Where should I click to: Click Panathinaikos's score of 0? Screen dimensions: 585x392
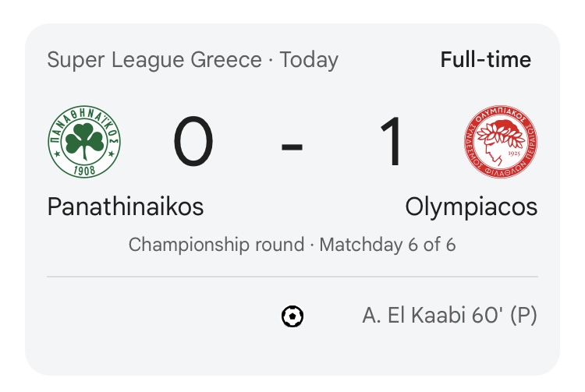coord(193,143)
